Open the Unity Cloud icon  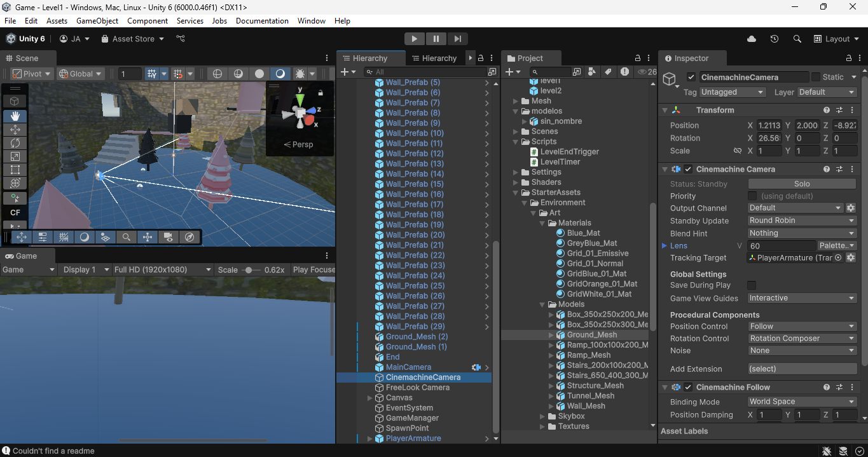[752, 39]
